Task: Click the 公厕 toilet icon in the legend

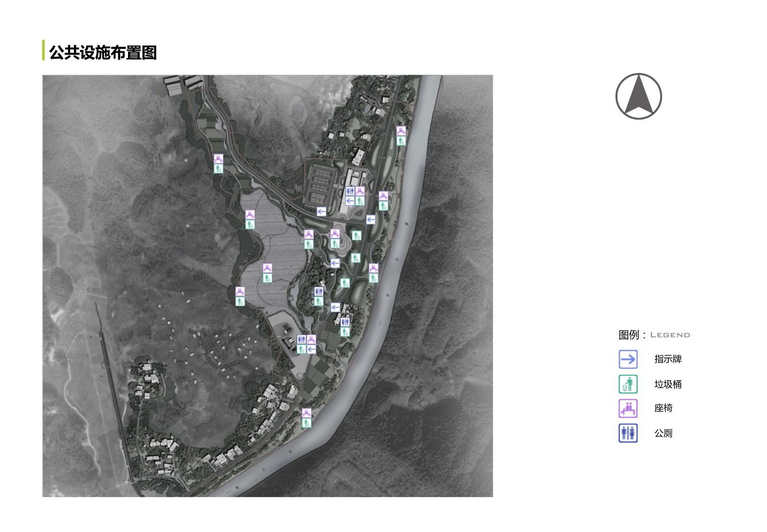Action: [628, 433]
